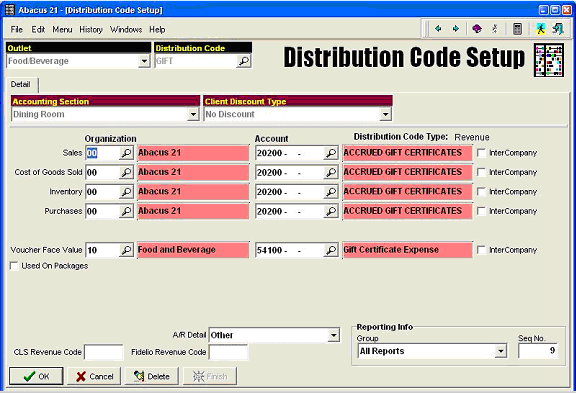Expand the Client Discount Type dropdown
The height and width of the screenshot is (393, 576).
[385, 115]
